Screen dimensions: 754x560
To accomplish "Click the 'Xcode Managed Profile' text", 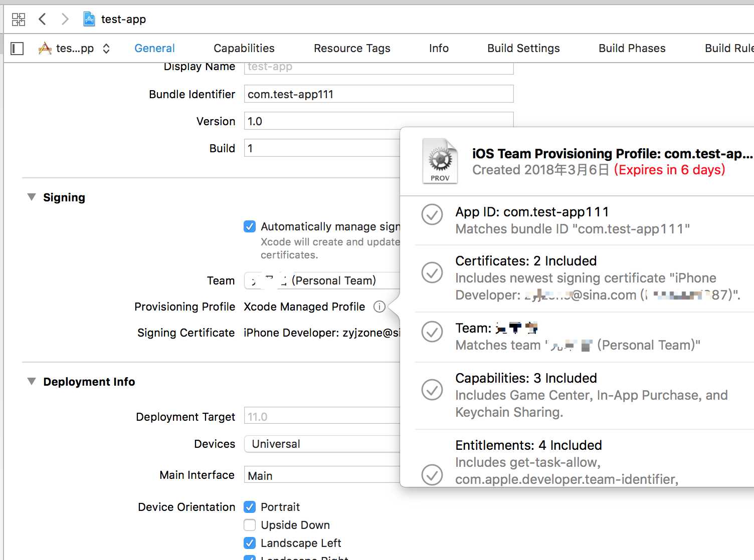I will click(x=304, y=307).
